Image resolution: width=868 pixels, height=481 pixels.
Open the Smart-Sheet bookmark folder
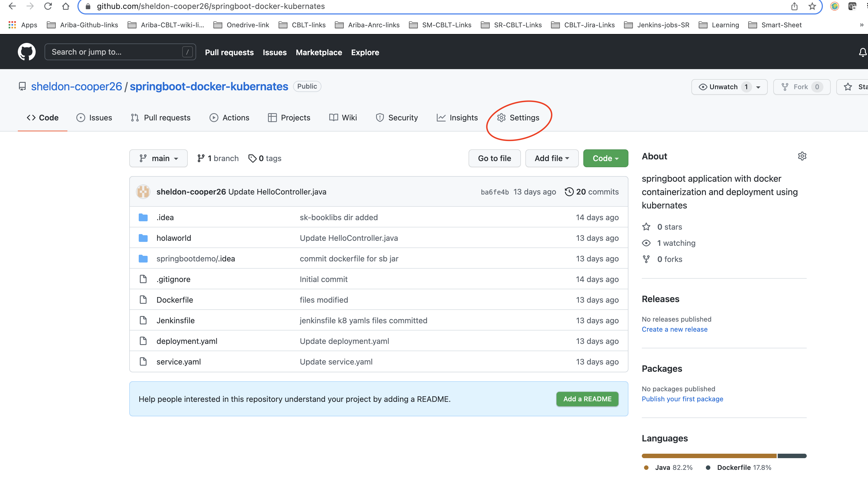click(775, 25)
